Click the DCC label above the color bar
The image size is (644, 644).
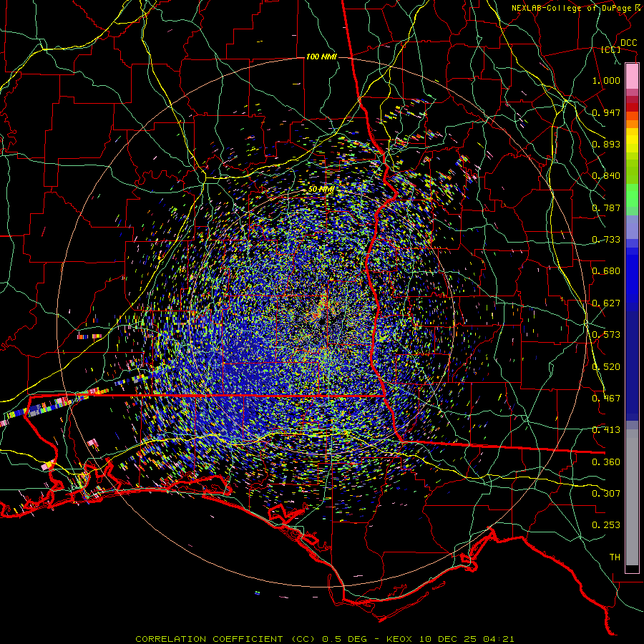(628, 43)
